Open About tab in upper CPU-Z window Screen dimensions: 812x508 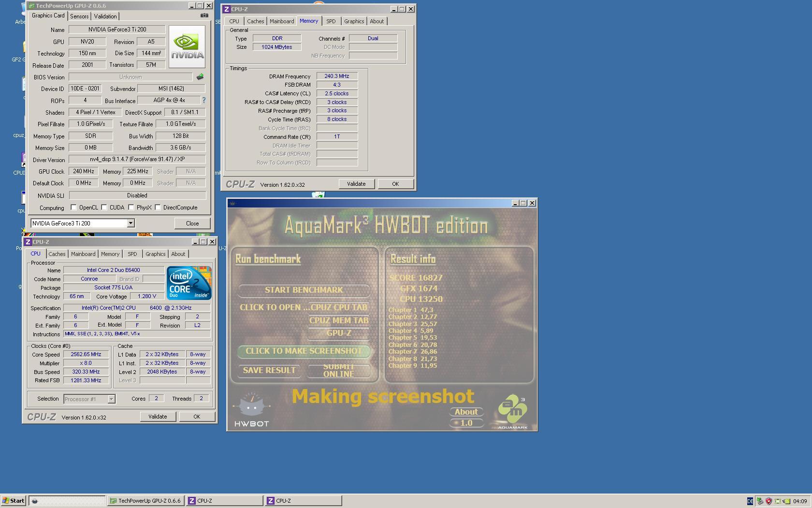(377, 21)
